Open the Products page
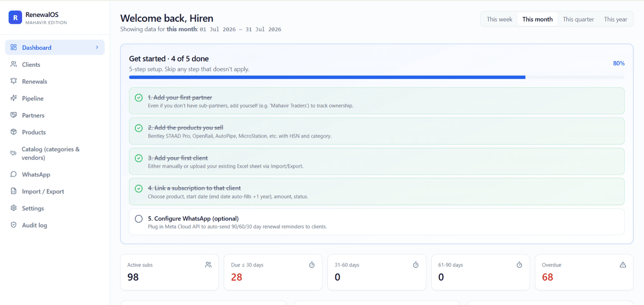This screenshot has width=644, height=305. (55, 132)
